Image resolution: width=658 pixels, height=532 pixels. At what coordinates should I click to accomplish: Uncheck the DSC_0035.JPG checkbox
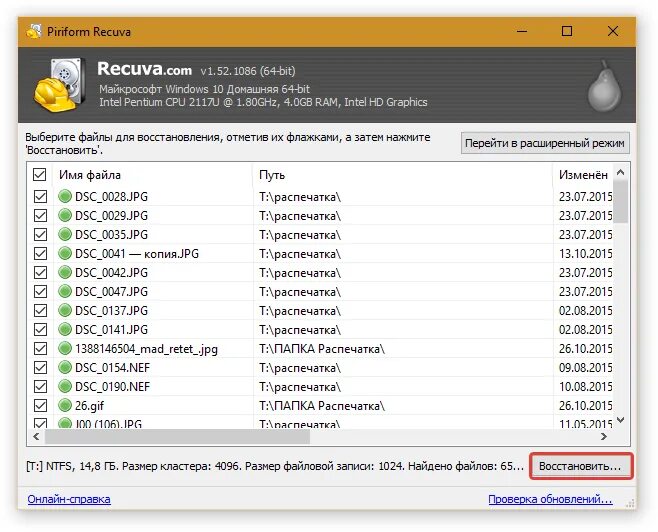40,235
